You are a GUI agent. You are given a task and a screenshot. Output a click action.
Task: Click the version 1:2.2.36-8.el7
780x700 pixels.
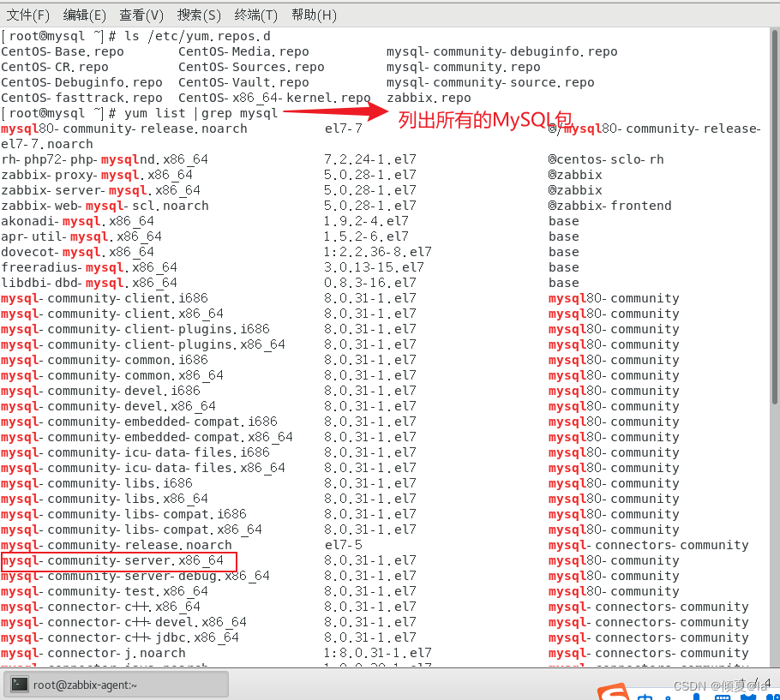coord(377,252)
